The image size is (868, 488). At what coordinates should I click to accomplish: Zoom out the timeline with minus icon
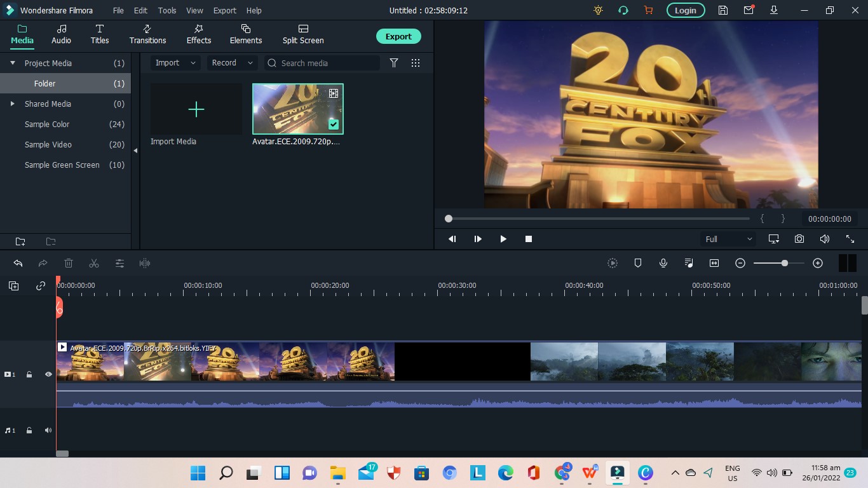[x=740, y=263]
